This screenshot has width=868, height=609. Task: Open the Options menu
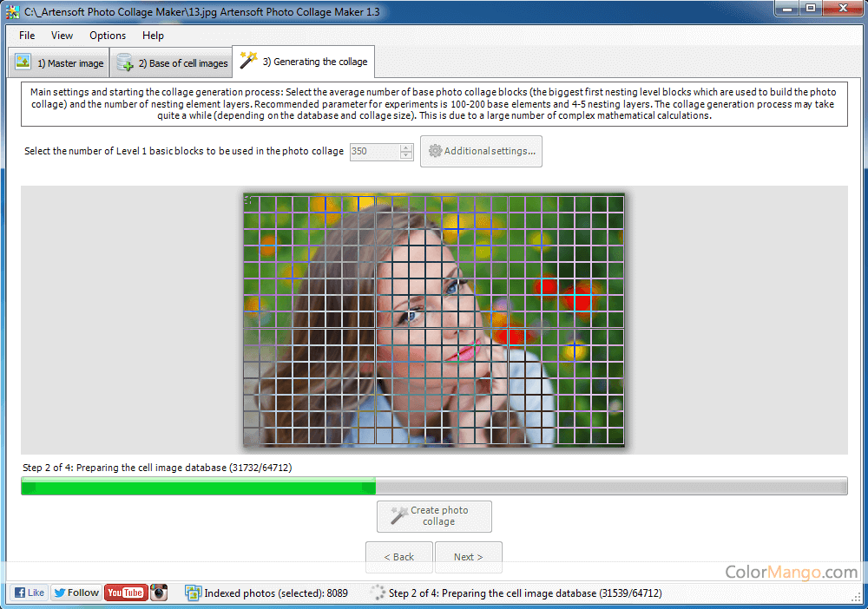point(108,36)
